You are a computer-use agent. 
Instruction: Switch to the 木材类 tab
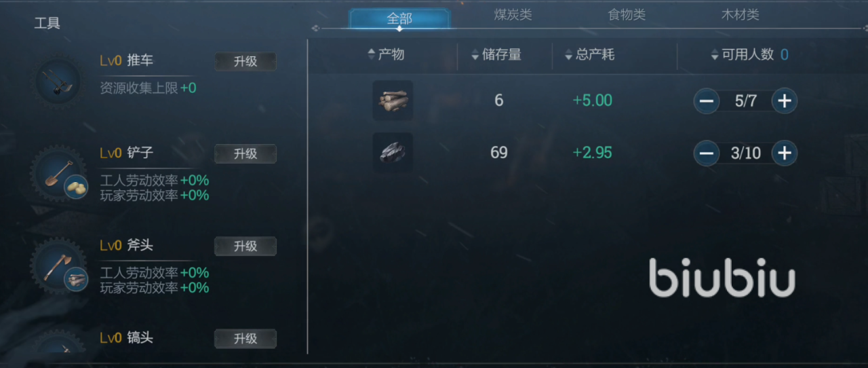click(x=740, y=16)
